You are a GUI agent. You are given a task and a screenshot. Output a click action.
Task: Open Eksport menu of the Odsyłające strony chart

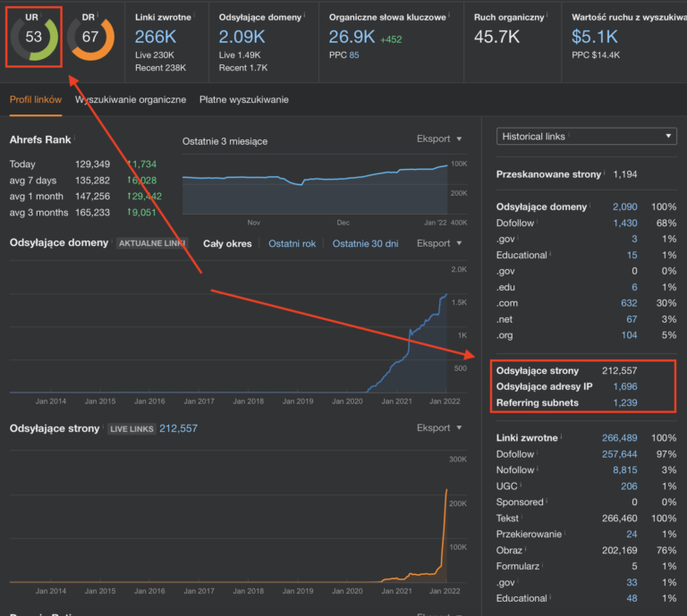(x=439, y=427)
